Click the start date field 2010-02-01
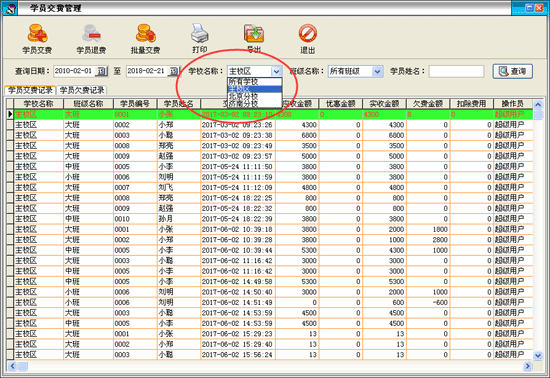The height and width of the screenshot is (378, 550). coord(75,71)
